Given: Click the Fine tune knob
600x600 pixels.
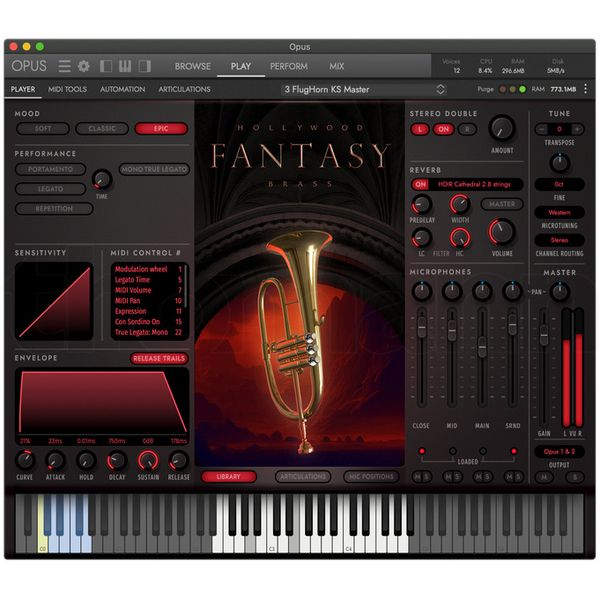Looking at the screenshot, I should point(559,163).
